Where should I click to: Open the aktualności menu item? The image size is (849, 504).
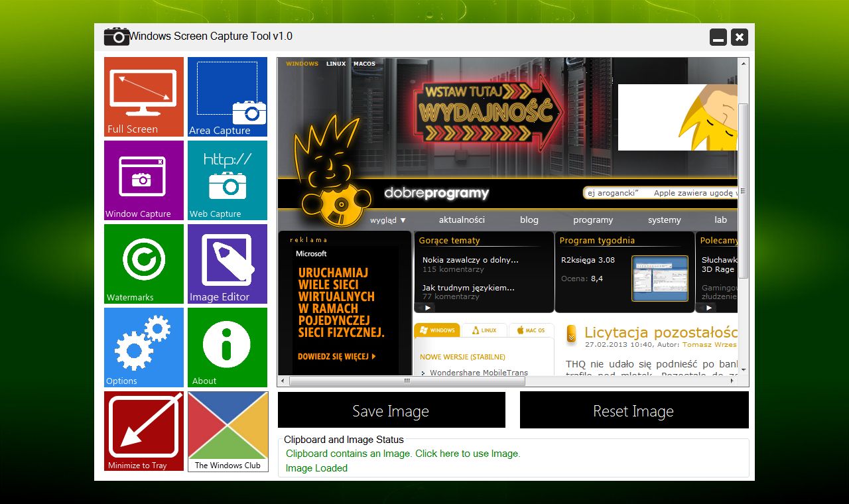pos(462,220)
